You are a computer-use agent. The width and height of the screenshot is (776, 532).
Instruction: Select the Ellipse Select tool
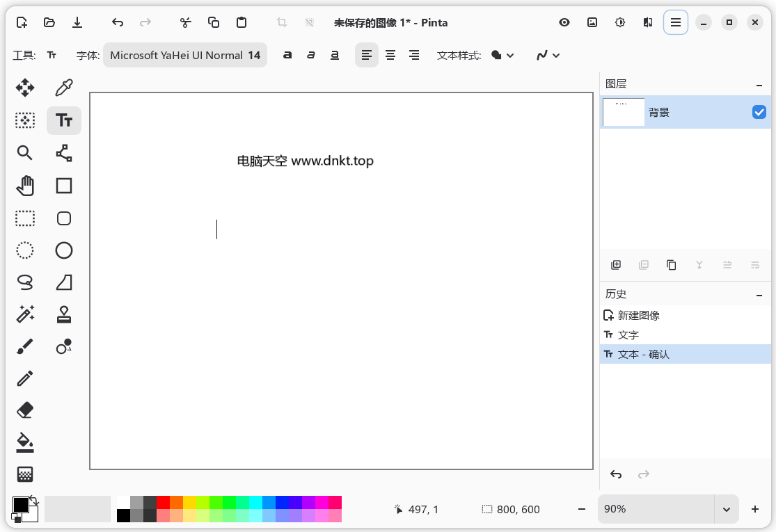tap(25, 250)
